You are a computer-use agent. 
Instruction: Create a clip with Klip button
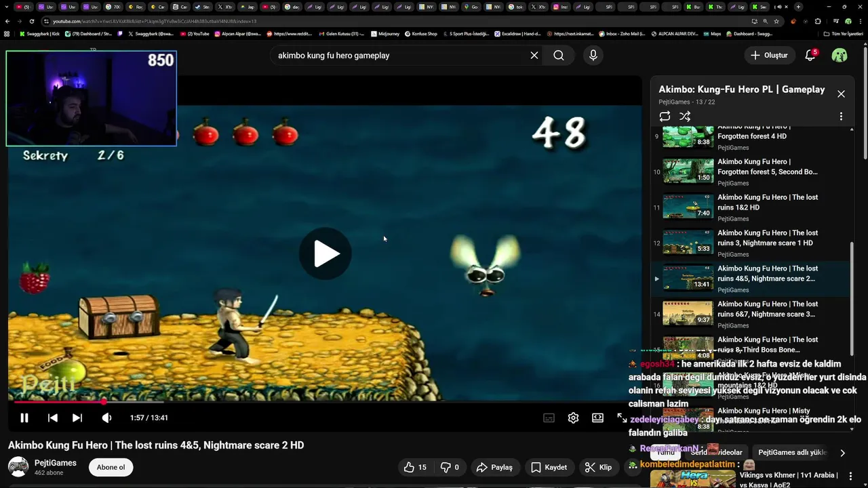click(598, 467)
